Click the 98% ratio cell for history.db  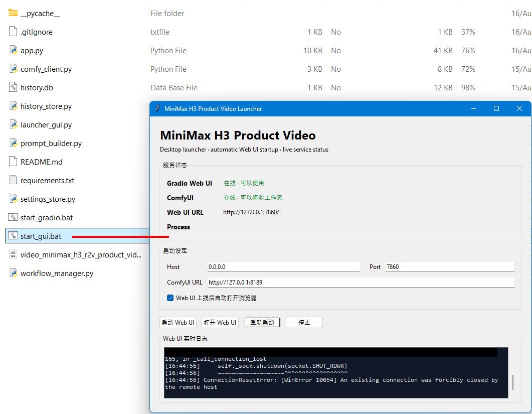[468, 88]
